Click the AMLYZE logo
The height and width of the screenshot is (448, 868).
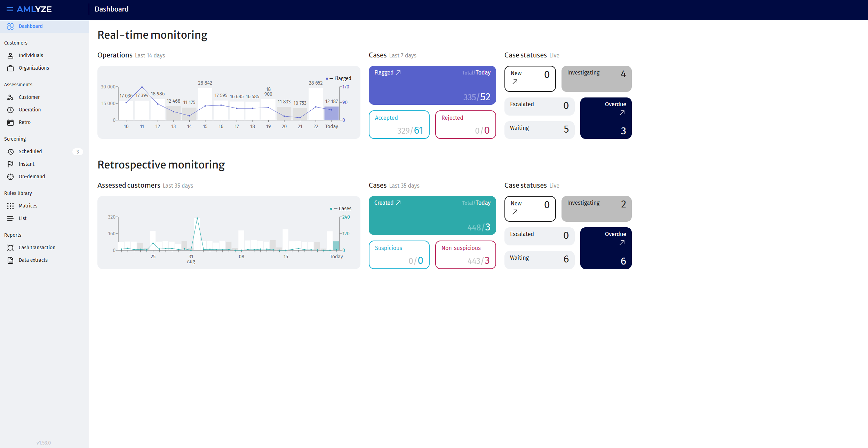pos(34,9)
